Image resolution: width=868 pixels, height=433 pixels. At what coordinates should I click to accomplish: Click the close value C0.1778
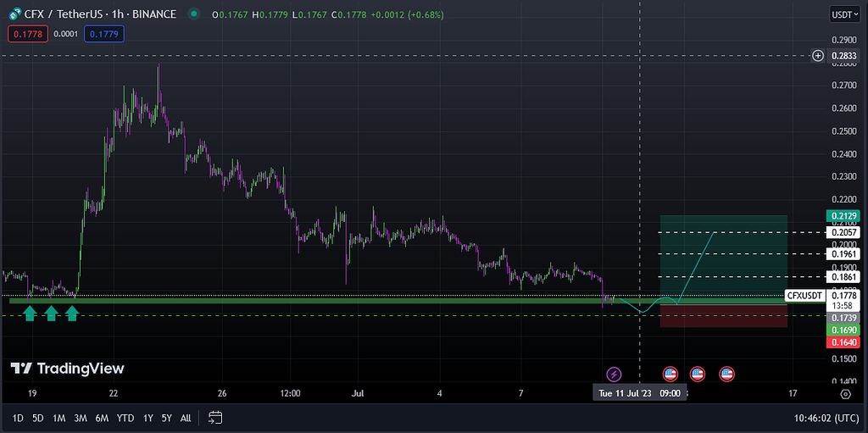348,15
